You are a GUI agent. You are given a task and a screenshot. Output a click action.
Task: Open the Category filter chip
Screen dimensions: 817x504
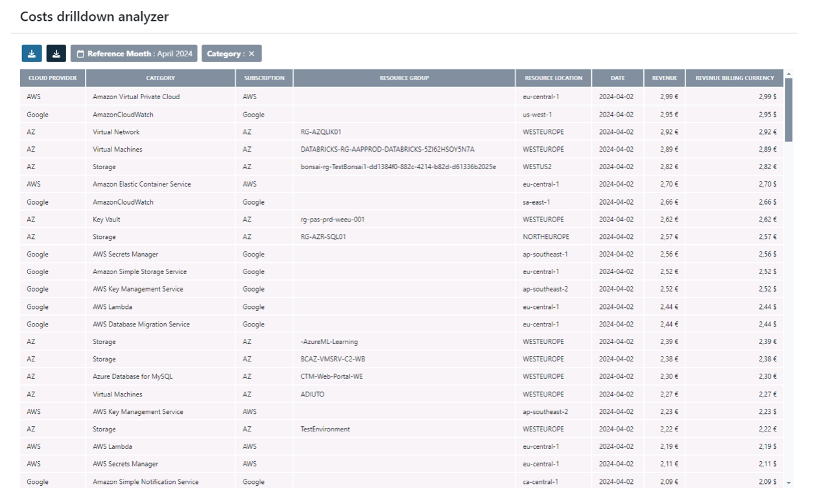tap(224, 54)
